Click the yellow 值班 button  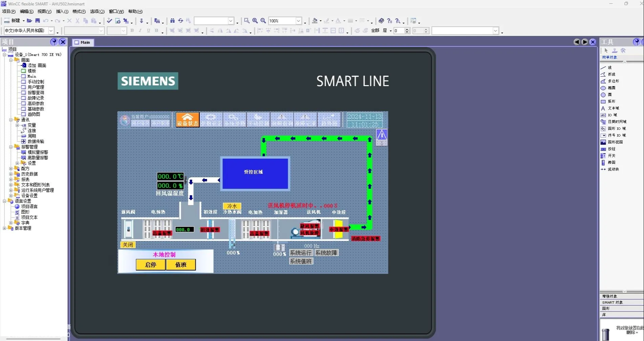(x=181, y=265)
